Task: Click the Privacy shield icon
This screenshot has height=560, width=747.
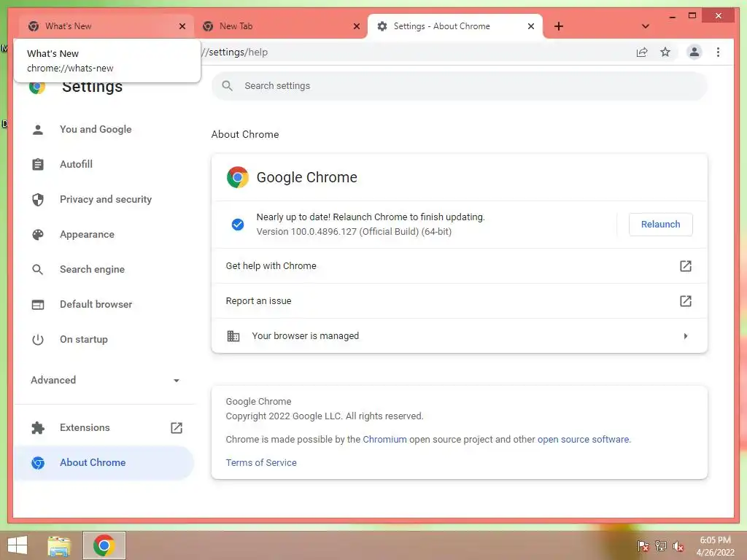Action: 38,200
